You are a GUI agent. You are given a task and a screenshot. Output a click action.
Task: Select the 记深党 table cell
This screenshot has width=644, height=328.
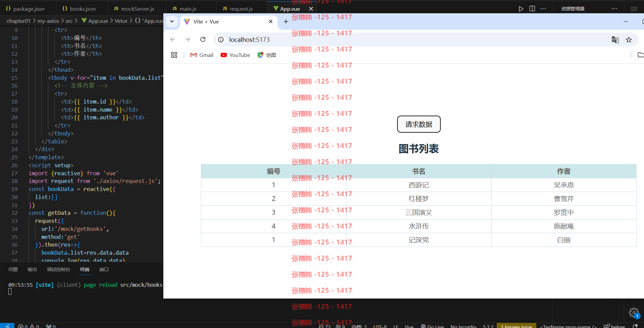click(419, 240)
